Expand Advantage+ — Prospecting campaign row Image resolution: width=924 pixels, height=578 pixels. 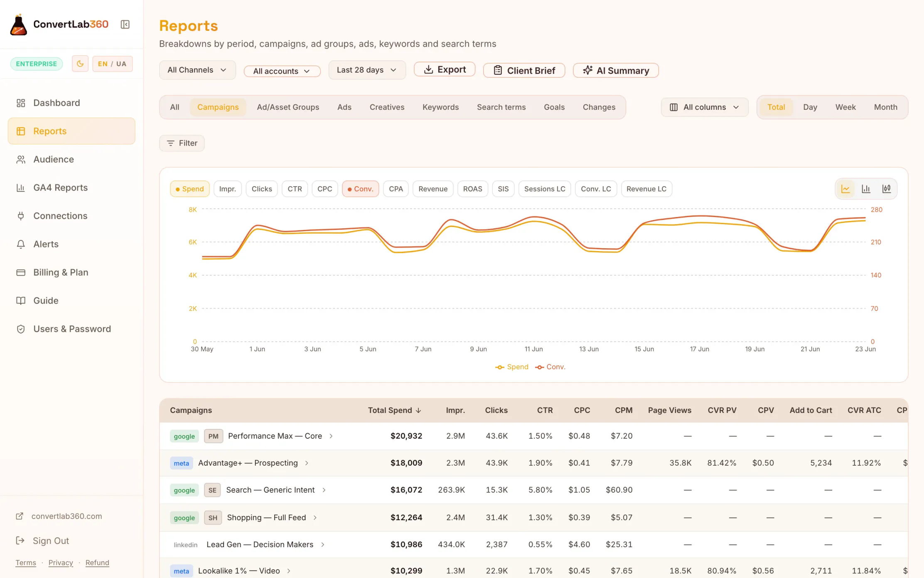pos(307,463)
